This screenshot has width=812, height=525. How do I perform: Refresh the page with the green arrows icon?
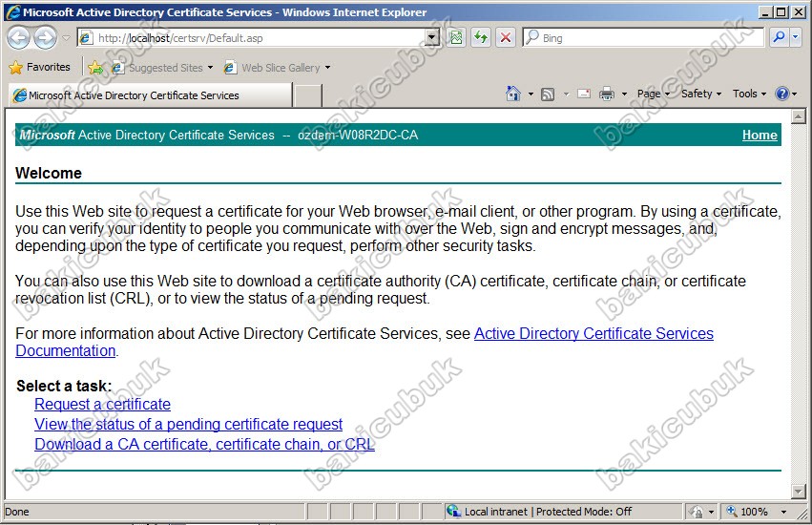coord(481,38)
